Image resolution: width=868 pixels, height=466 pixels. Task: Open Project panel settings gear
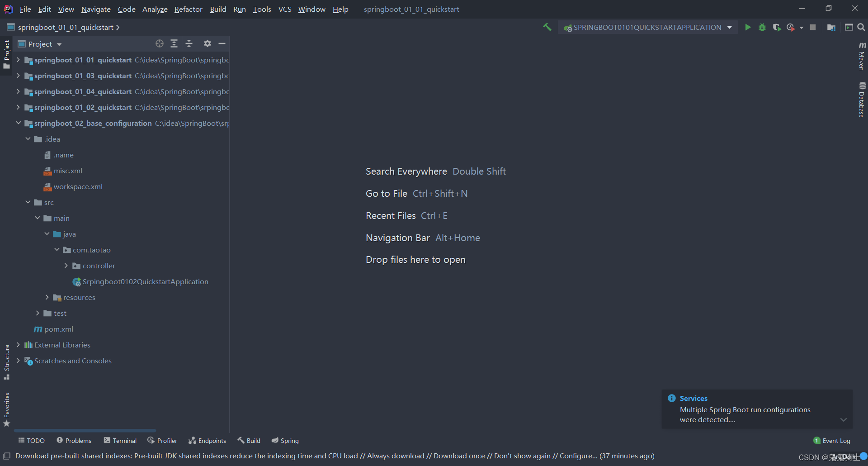coord(208,43)
